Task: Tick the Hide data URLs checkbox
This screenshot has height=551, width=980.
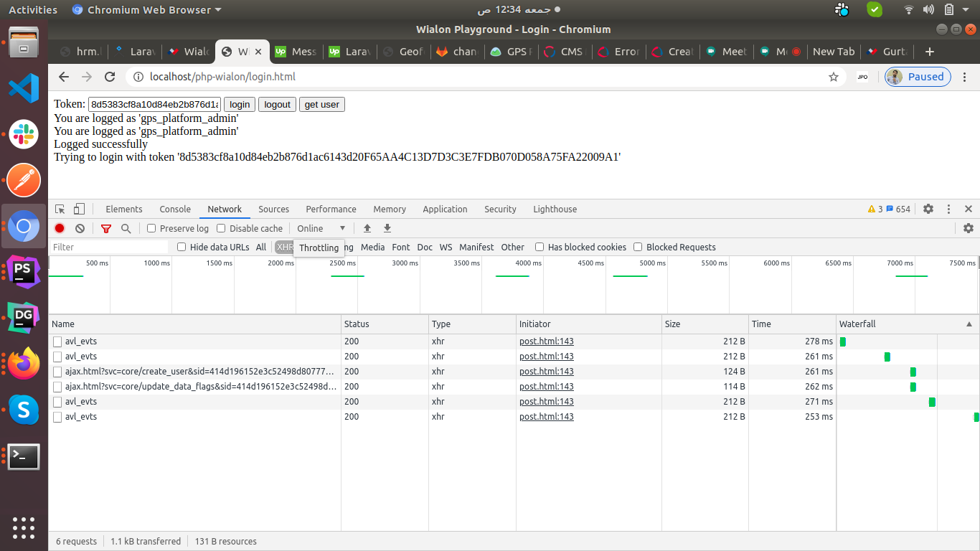Action: click(182, 247)
